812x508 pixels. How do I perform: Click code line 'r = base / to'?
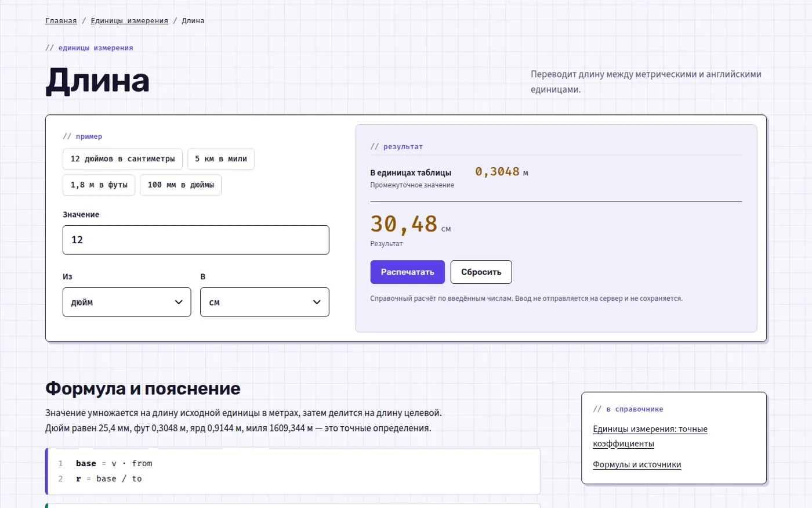pyautogui.click(x=108, y=478)
